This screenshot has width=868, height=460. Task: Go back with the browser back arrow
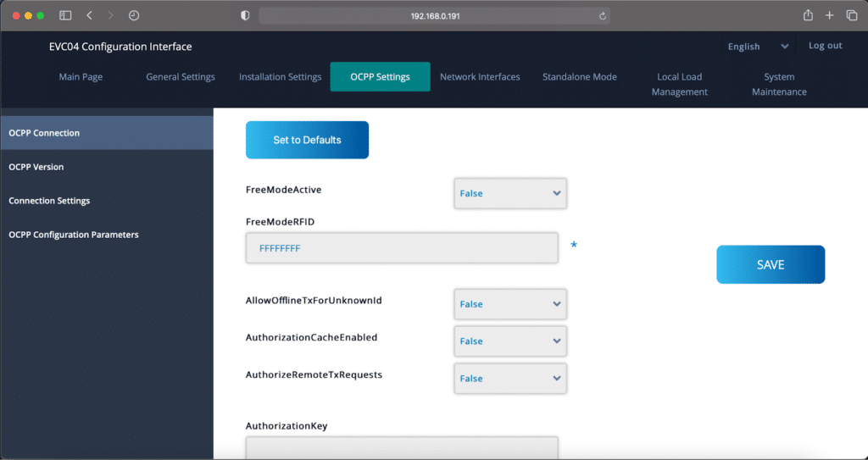pos(89,15)
